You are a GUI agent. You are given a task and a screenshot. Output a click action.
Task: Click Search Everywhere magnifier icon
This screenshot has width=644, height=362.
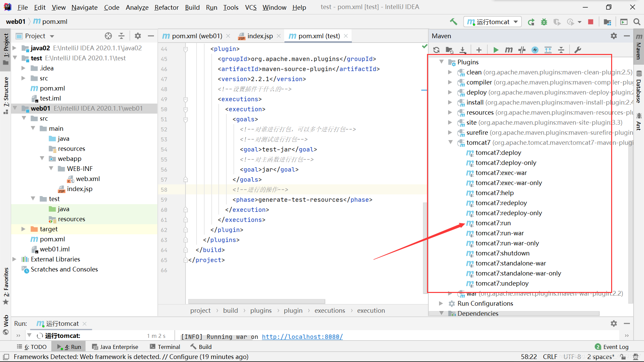(637, 22)
